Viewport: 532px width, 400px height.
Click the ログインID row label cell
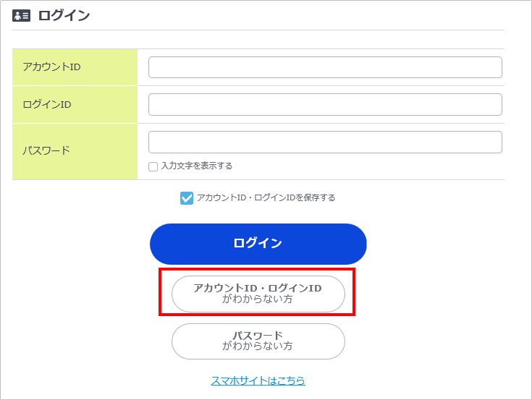tap(75, 104)
